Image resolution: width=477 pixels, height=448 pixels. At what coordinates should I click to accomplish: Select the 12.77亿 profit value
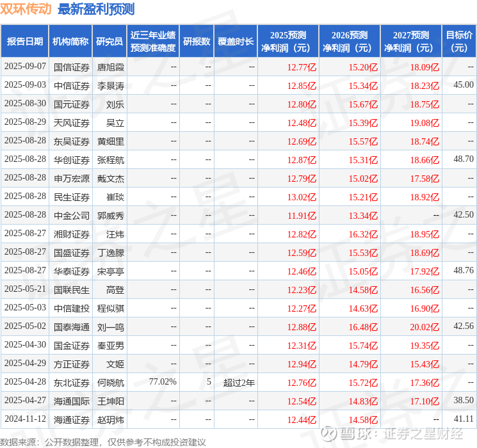pos(302,67)
